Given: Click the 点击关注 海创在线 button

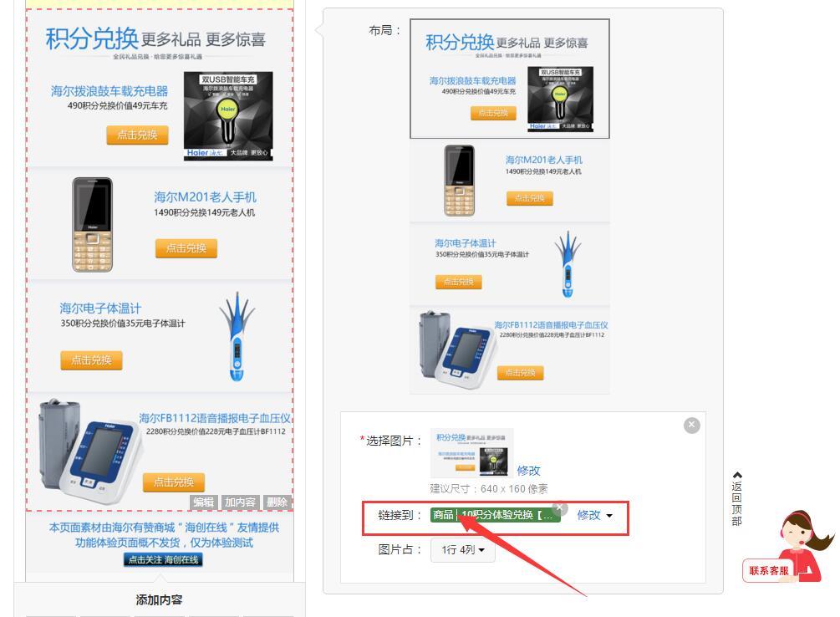Looking at the screenshot, I should coord(163,559).
